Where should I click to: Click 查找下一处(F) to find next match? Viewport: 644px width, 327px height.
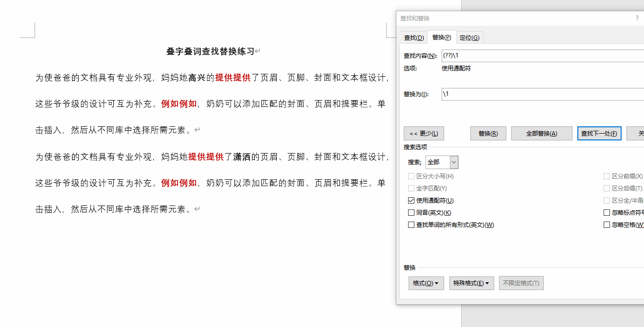599,134
